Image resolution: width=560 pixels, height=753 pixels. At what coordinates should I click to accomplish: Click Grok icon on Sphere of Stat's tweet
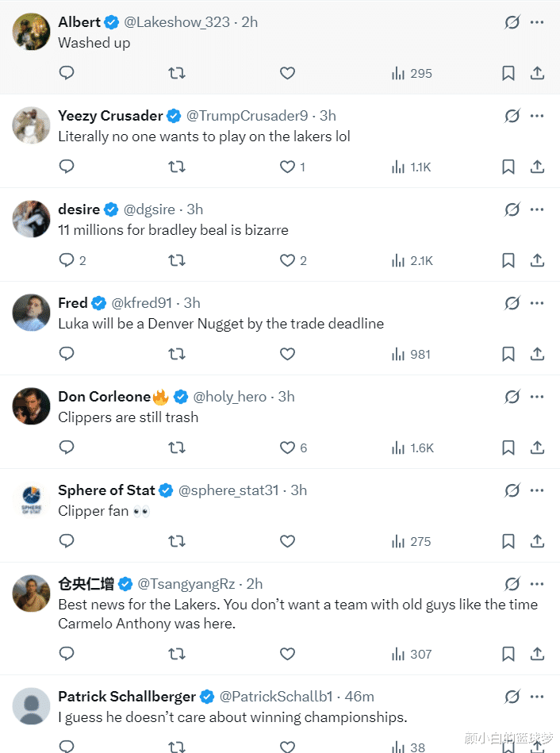click(512, 490)
